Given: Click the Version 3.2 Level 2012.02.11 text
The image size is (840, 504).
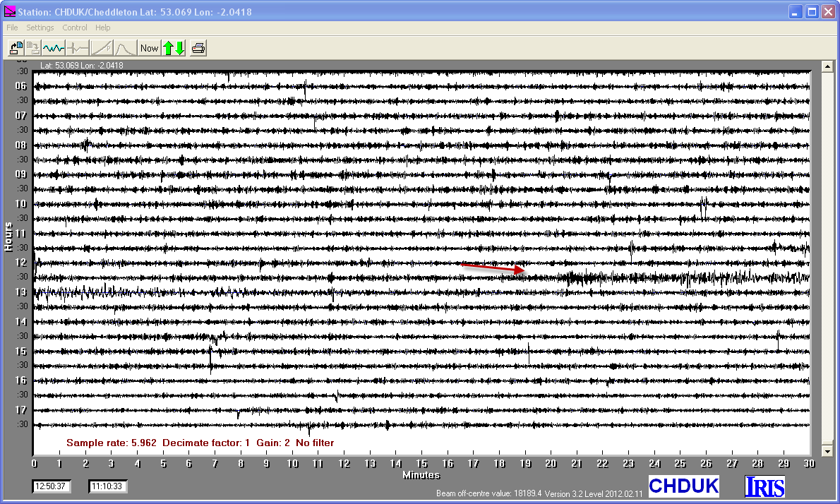Looking at the screenshot, I should [594, 493].
